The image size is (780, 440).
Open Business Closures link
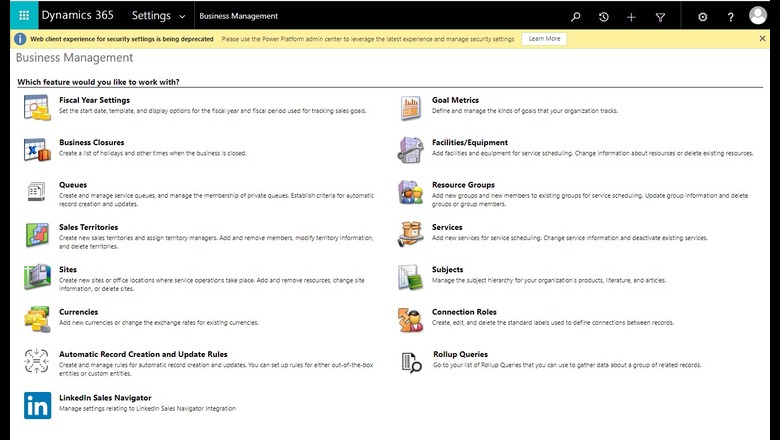(92, 142)
